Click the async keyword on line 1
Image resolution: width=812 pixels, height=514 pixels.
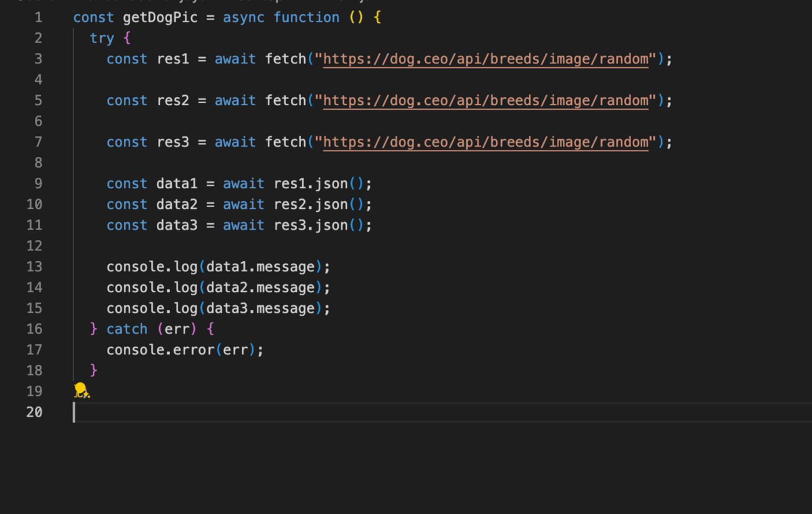tap(243, 17)
